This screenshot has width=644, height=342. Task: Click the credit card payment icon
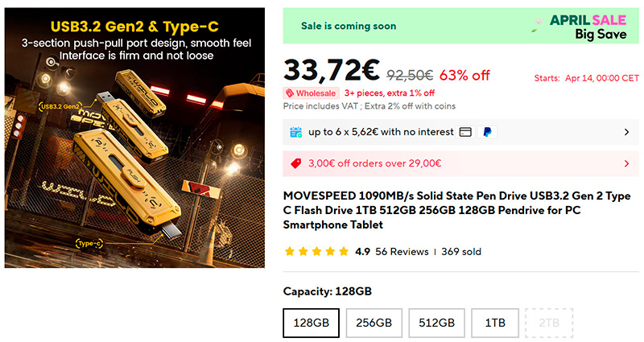pos(466,132)
